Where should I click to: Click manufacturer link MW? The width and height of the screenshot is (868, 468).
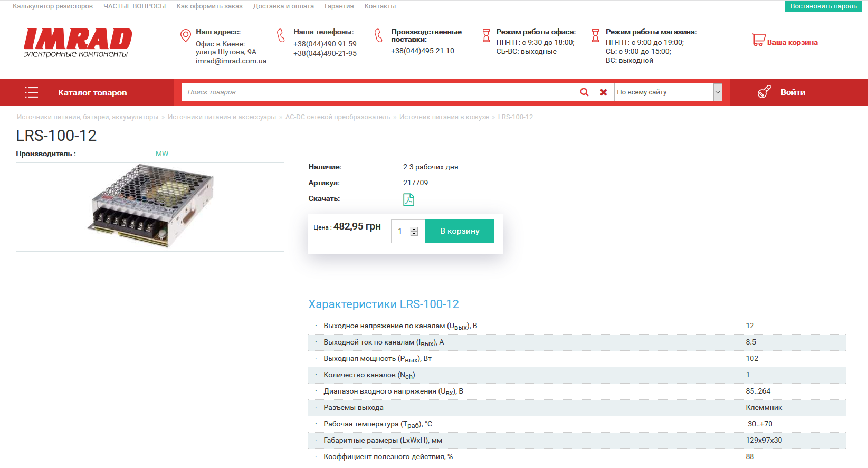coord(162,154)
